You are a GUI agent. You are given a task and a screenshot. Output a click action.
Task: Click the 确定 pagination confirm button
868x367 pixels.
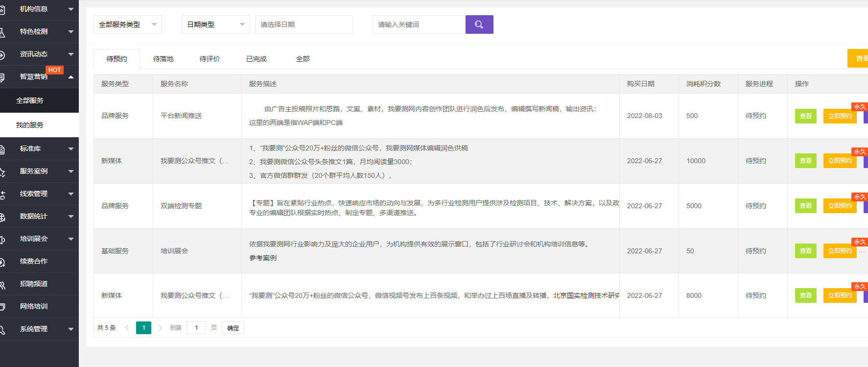click(233, 328)
